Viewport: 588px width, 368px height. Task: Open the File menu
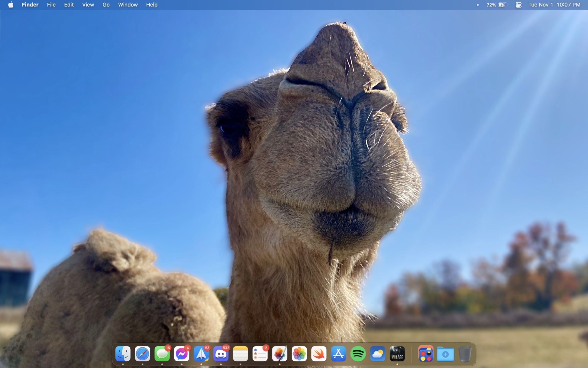(51, 5)
